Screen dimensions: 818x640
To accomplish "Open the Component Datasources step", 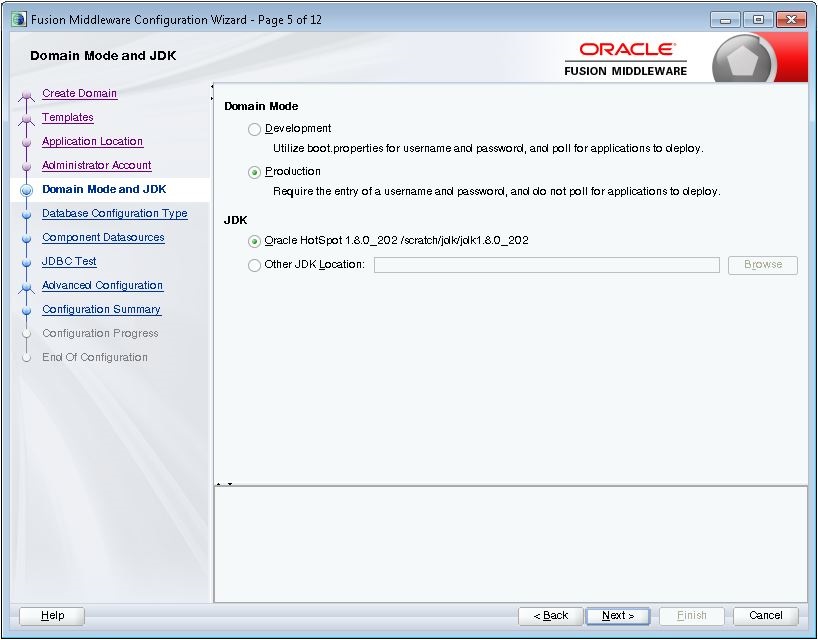I will click(103, 237).
